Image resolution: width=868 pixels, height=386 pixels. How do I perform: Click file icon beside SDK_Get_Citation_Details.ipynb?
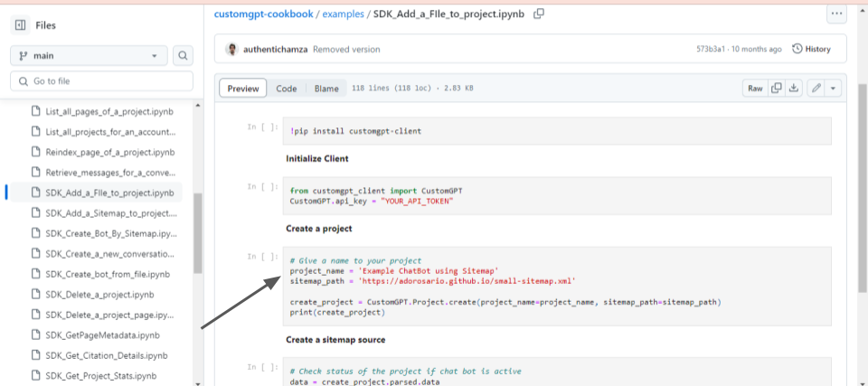click(x=35, y=355)
